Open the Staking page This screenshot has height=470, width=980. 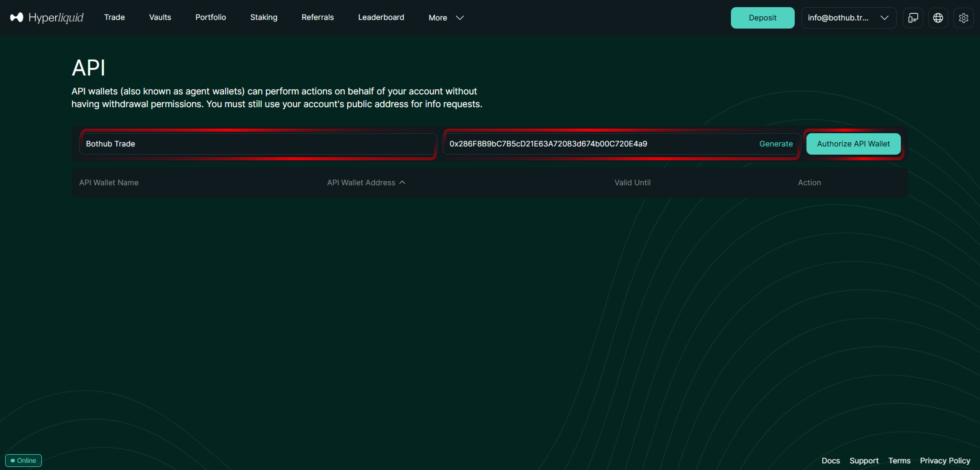coord(263,18)
